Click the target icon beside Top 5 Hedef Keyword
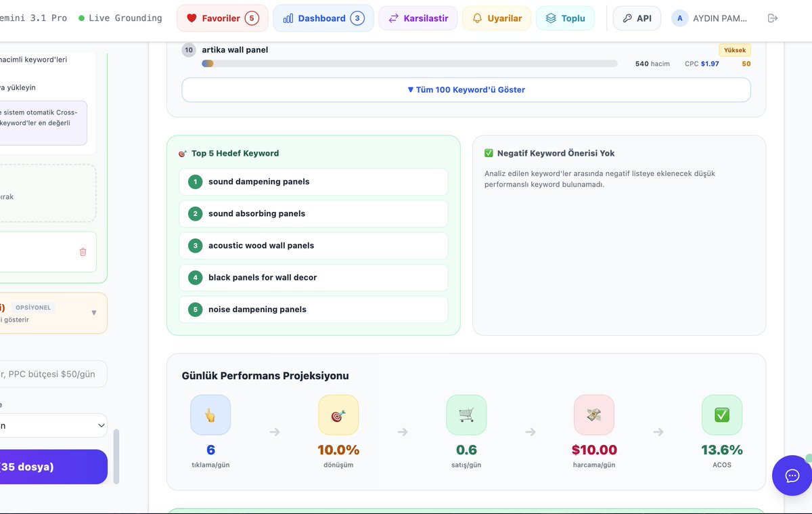Image resolution: width=812 pixels, height=514 pixels. click(x=183, y=154)
